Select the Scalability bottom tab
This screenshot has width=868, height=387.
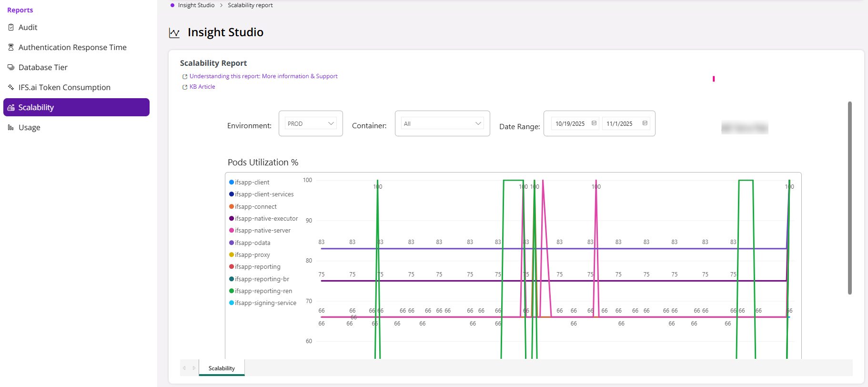[x=222, y=368]
